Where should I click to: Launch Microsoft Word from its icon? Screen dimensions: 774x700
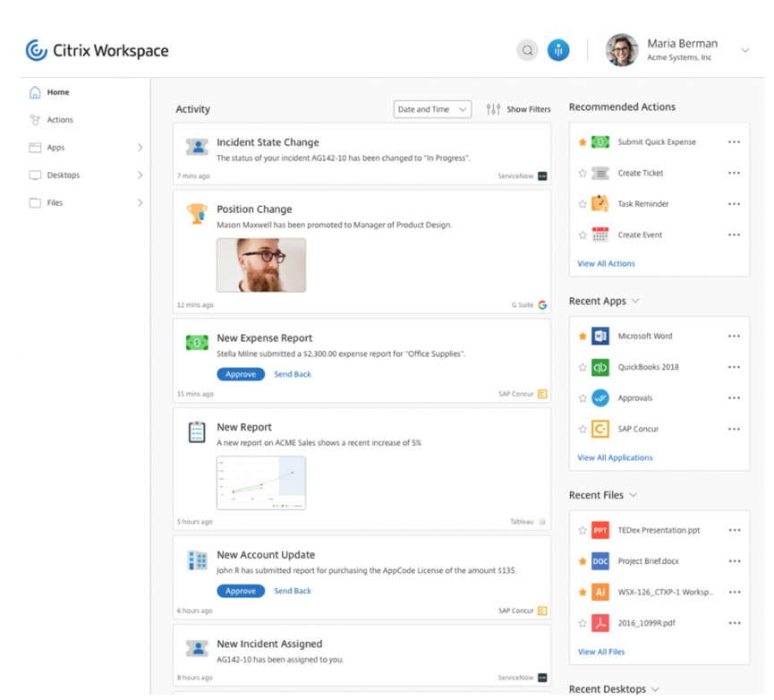[600, 337]
